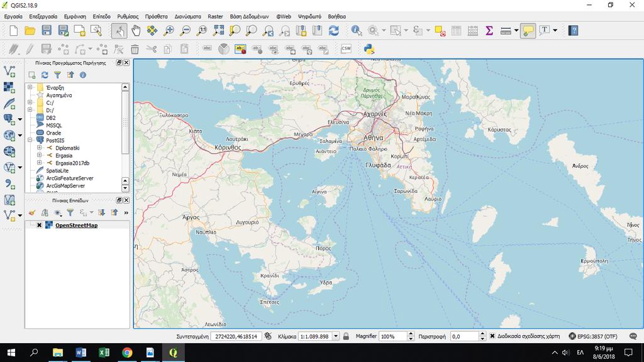Toggle the scale lock padlock
Screen dimensions: 644x362
pyautogui.click(x=346, y=336)
